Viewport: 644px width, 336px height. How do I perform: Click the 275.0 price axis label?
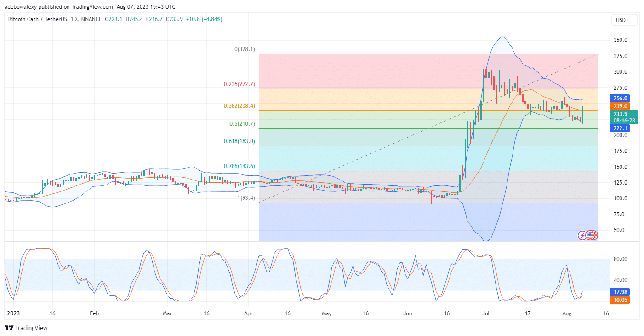click(621, 88)
